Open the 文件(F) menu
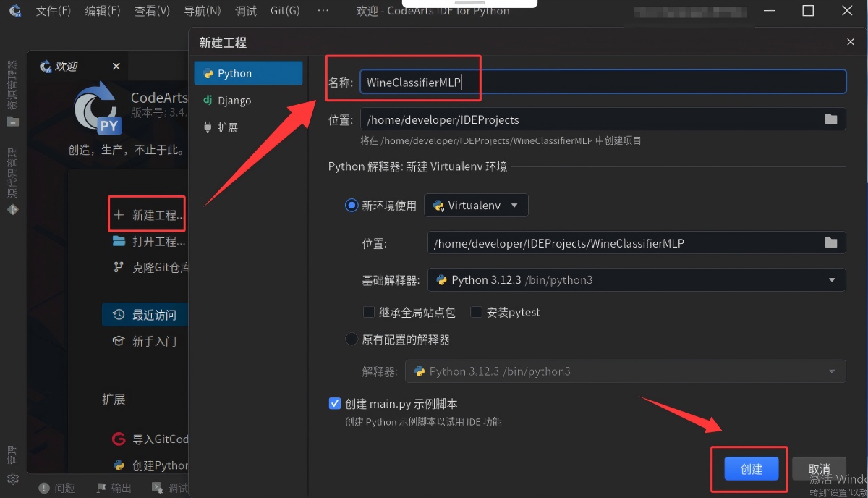Image resolution: width=868 pixels, height=498 pixels. pyautogui.click(x=53, y=11)
